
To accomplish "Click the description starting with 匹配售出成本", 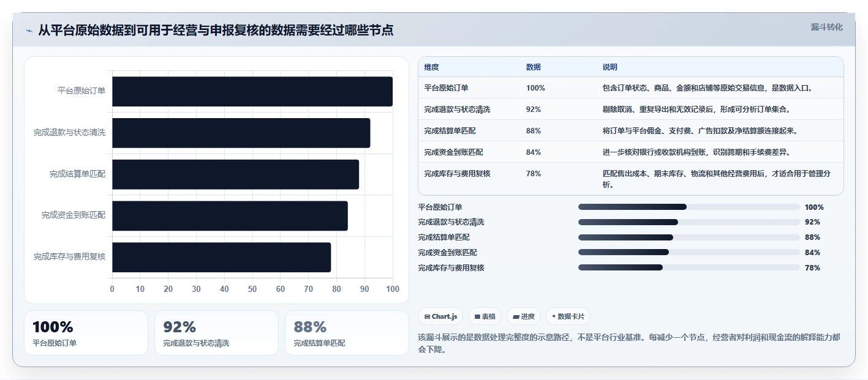I will pyautogui.click(x=717, y=179).
